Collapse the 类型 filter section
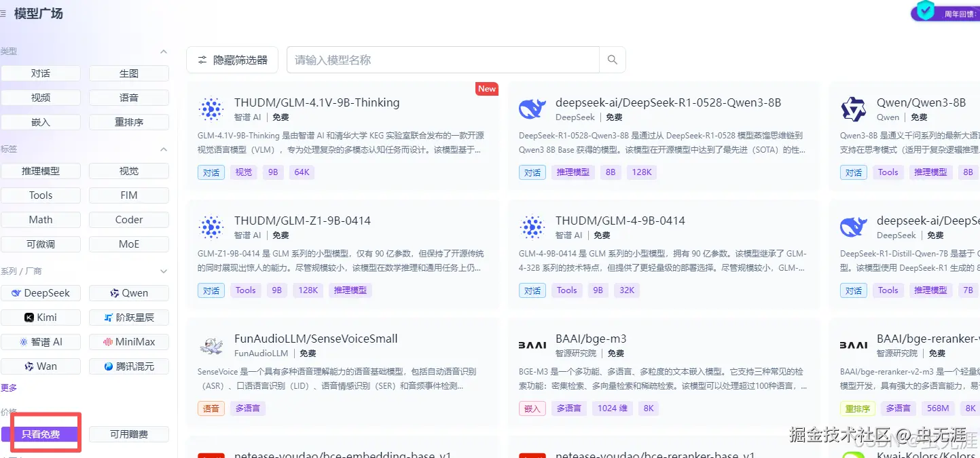980x458 pixels. (x=163, y=52)
